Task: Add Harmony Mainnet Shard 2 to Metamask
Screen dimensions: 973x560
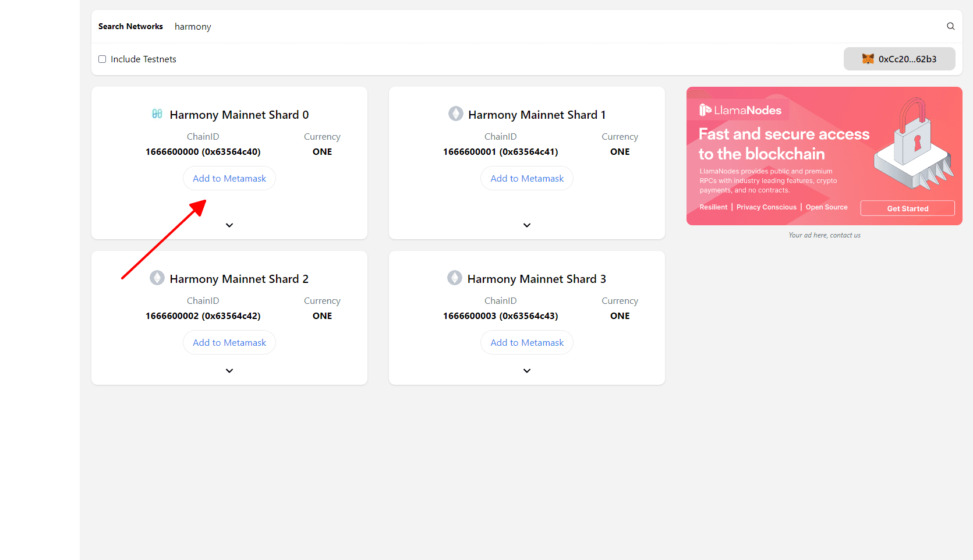Action: (229, 342)
